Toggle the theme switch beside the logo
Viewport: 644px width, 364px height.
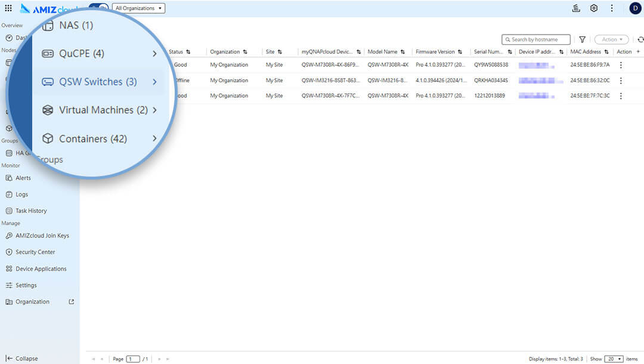click(x=99, y=8)
